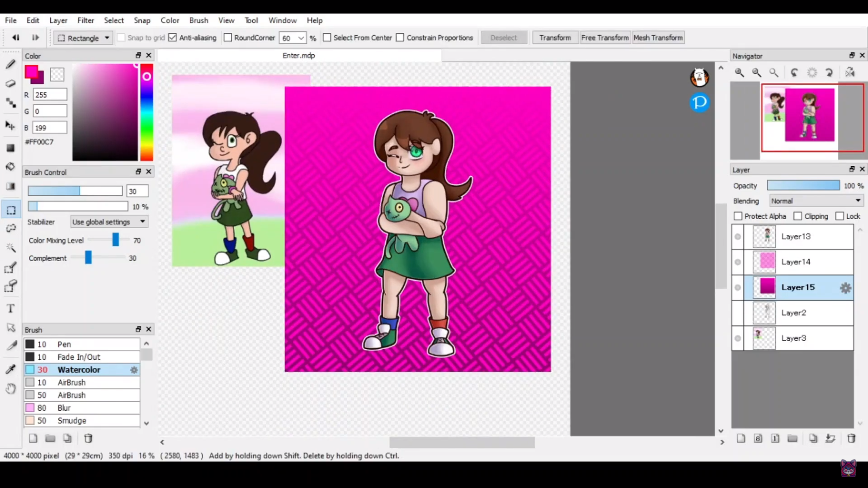Screen dimensions: 868x488
Task: Click the rainbow hue slider bar
Action: [146, 112]
